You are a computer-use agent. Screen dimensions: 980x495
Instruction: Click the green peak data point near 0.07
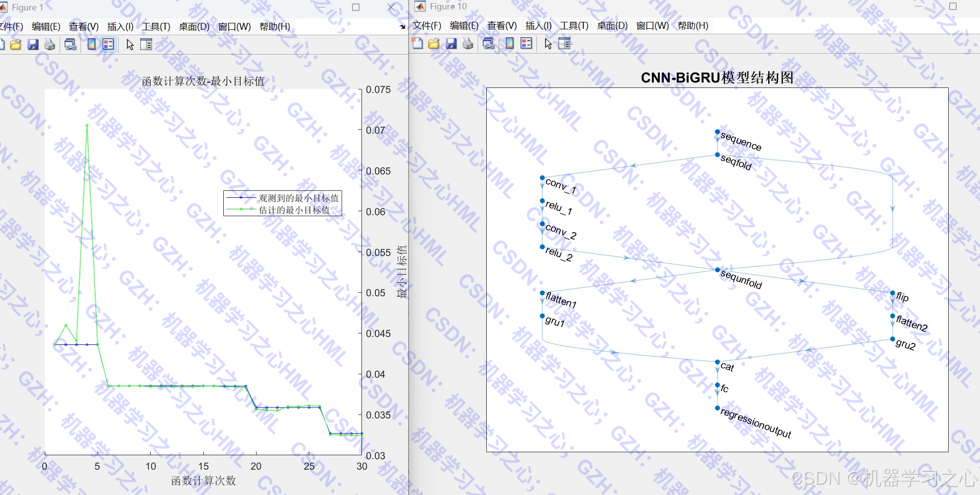87,125
